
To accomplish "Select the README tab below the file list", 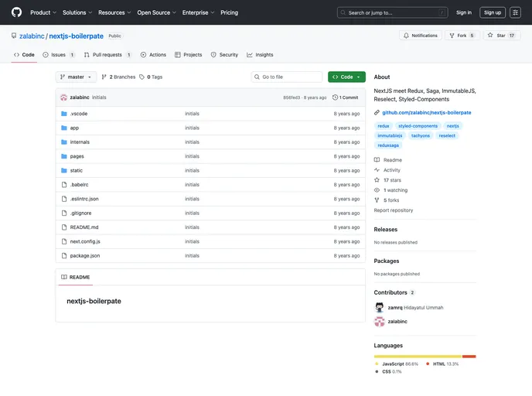I will (x=76, y=277).
